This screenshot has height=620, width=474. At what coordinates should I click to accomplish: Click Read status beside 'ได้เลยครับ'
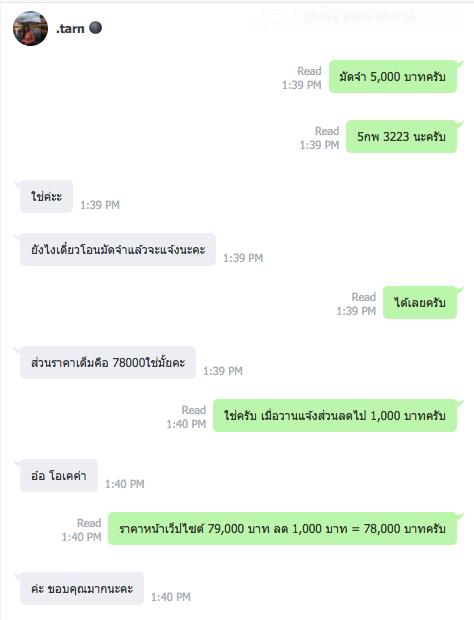[x=364, y=297]
